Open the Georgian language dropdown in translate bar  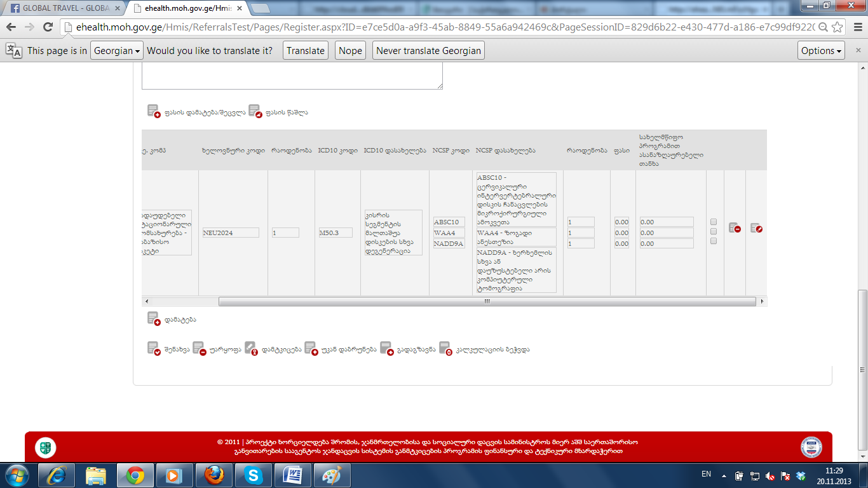(116, 51)
